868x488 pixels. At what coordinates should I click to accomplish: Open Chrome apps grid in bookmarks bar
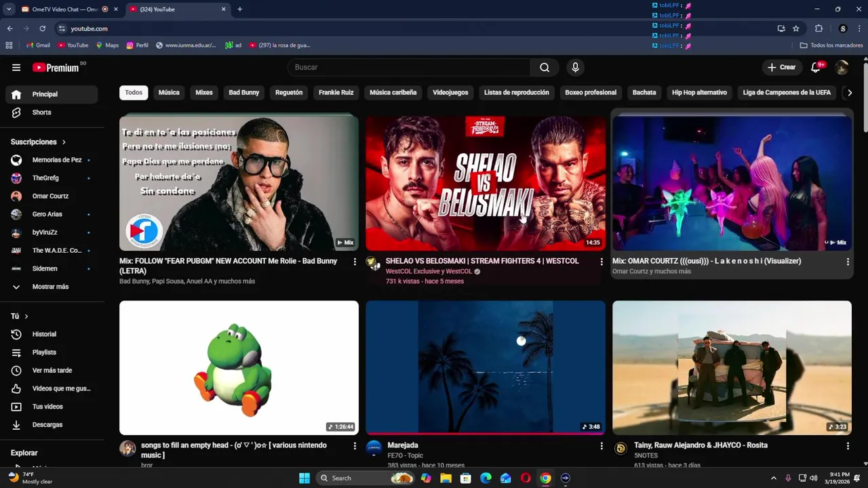9,45
